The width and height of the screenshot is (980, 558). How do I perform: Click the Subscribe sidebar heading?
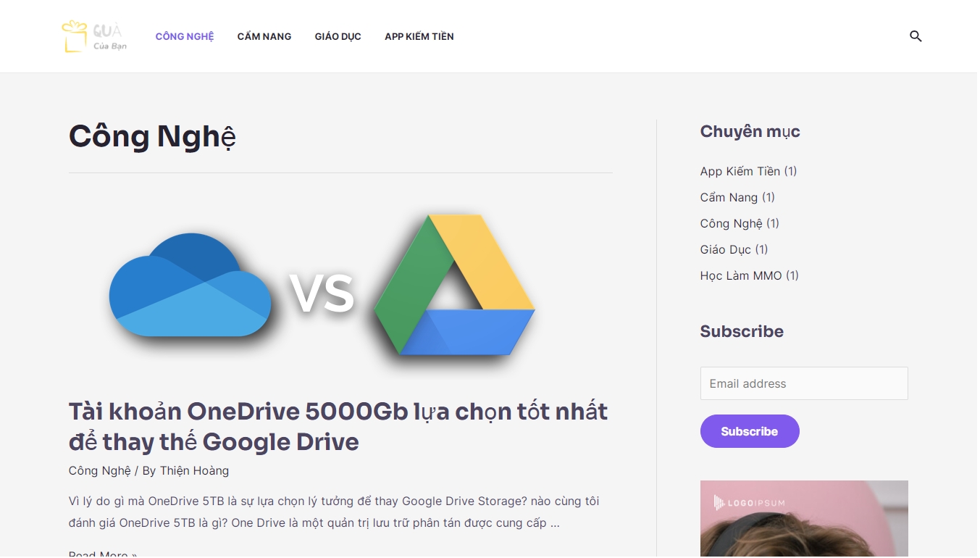pyautogui.click(x=742, y=331)
